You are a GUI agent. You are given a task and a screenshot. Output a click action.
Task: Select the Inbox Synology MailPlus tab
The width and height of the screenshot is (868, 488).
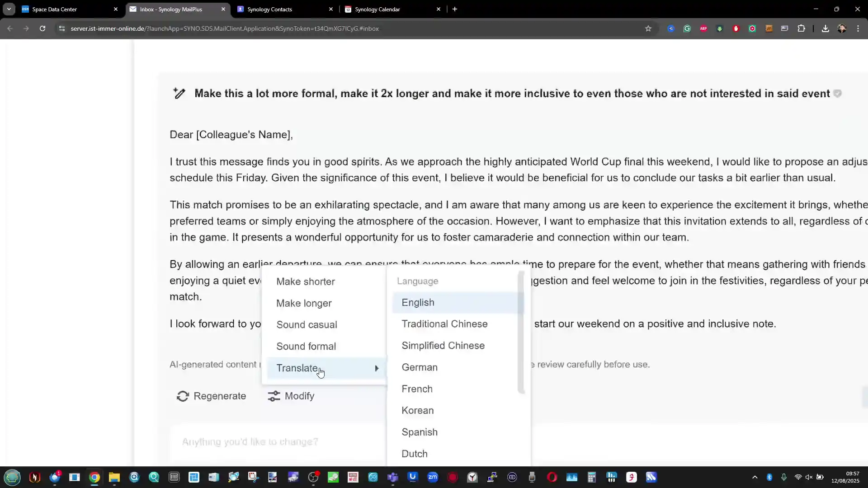pyautogui.click(x=177, y=9)
